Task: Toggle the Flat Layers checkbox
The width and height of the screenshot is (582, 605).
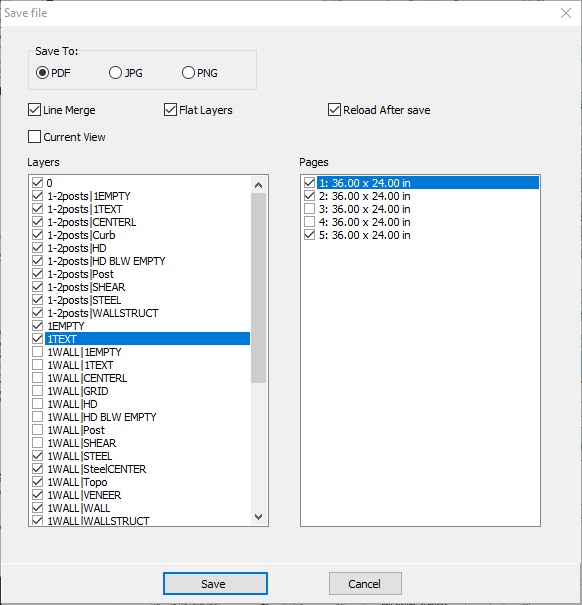Action: click(170, 110)
